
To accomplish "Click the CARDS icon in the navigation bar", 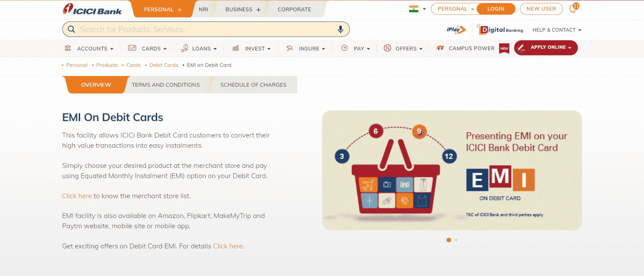I will tap(132, 48).
